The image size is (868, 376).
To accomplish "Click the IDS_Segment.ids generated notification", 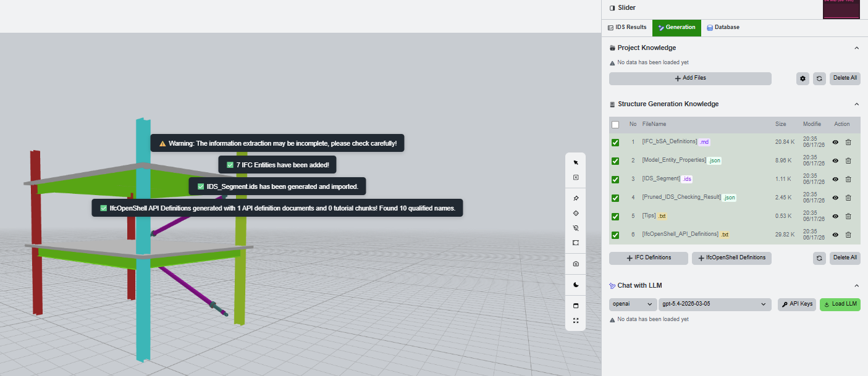I will point(277,186).
